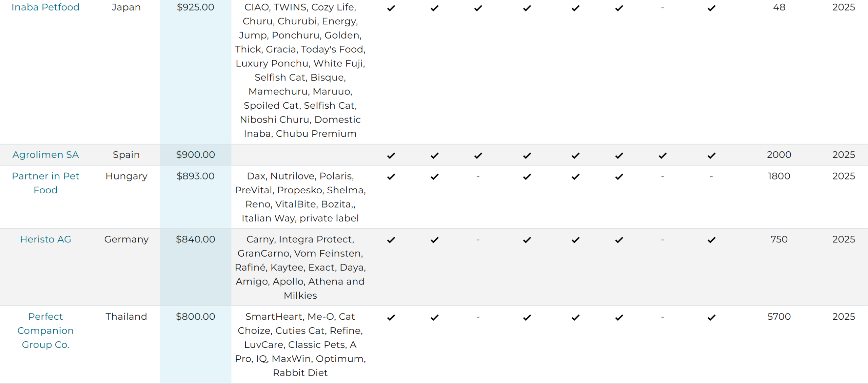Click the checkmark just left of 48
This screenshot has width=868, height=384.
711,8
